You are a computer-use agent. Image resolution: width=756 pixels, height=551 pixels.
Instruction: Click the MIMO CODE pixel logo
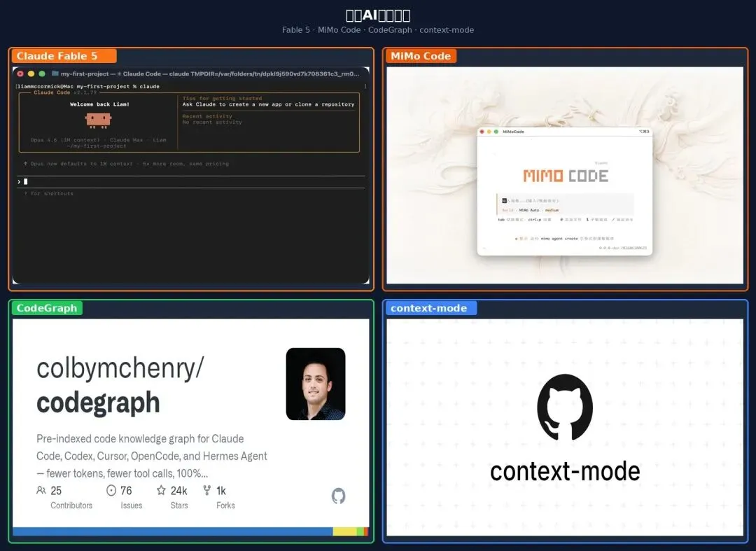click(566, 176)
